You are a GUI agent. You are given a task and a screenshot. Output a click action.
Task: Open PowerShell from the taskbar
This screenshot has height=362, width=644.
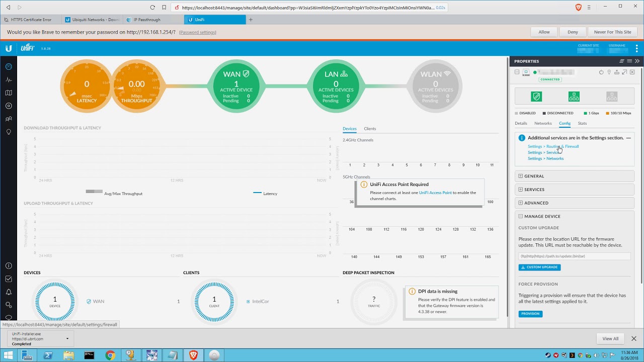pyautogui.click(x=48, y=355)
